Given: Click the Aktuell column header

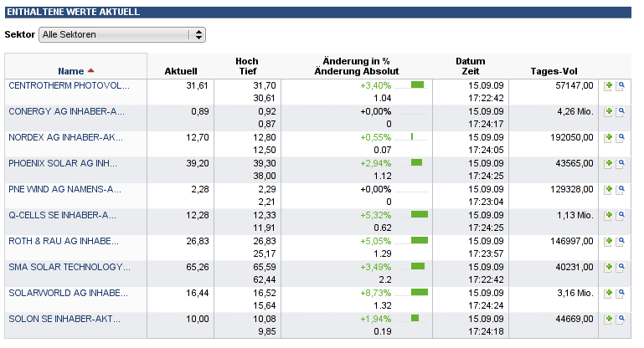Looking at the screenshot, I should coord(181,71).
